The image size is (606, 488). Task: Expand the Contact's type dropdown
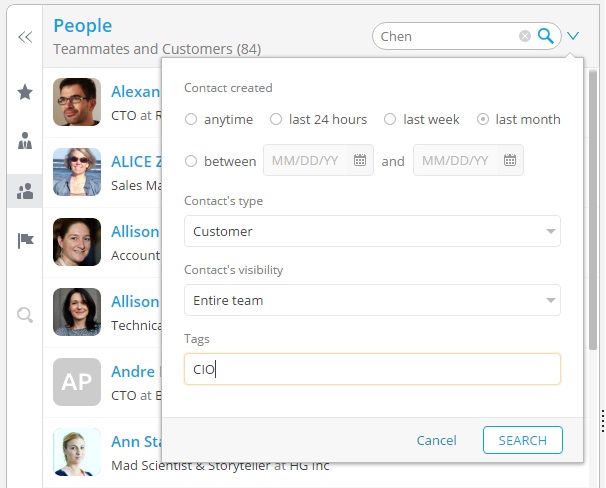click(x=372, y=231)
